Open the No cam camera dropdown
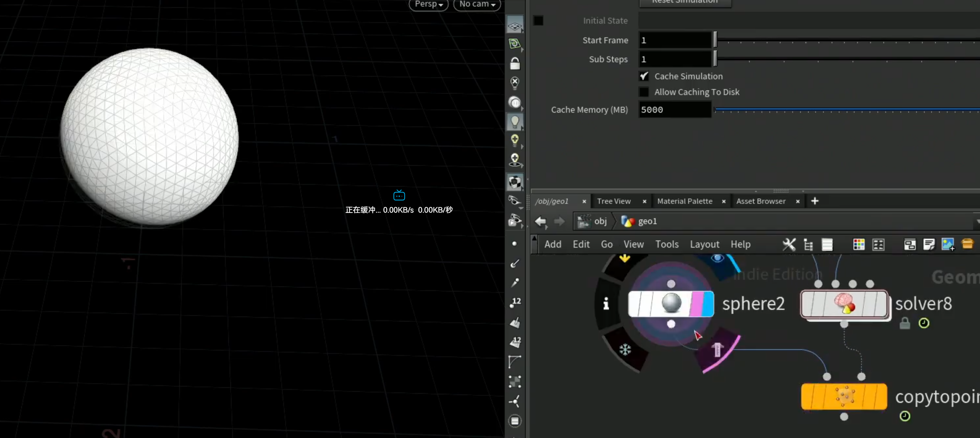The width and height of the screenshot is (980, 438). 477,4
